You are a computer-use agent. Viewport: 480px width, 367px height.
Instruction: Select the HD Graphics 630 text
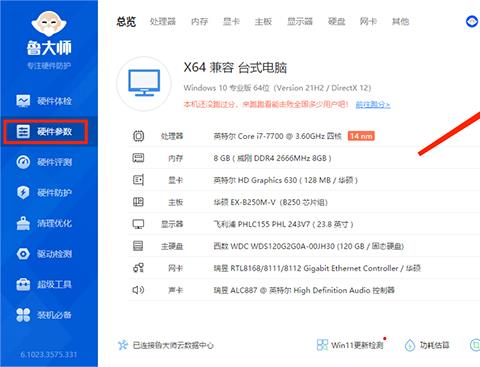pyautogui.click(x=286, y=180)
